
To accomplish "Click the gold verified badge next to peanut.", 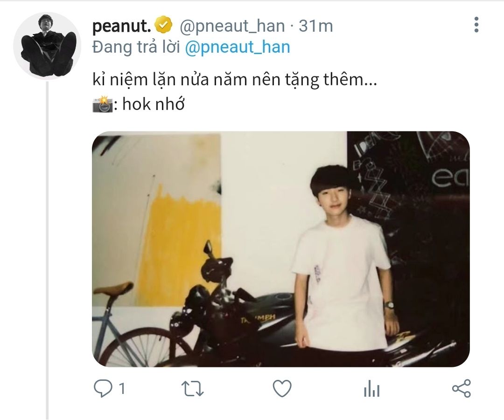I will click(163, 26).
